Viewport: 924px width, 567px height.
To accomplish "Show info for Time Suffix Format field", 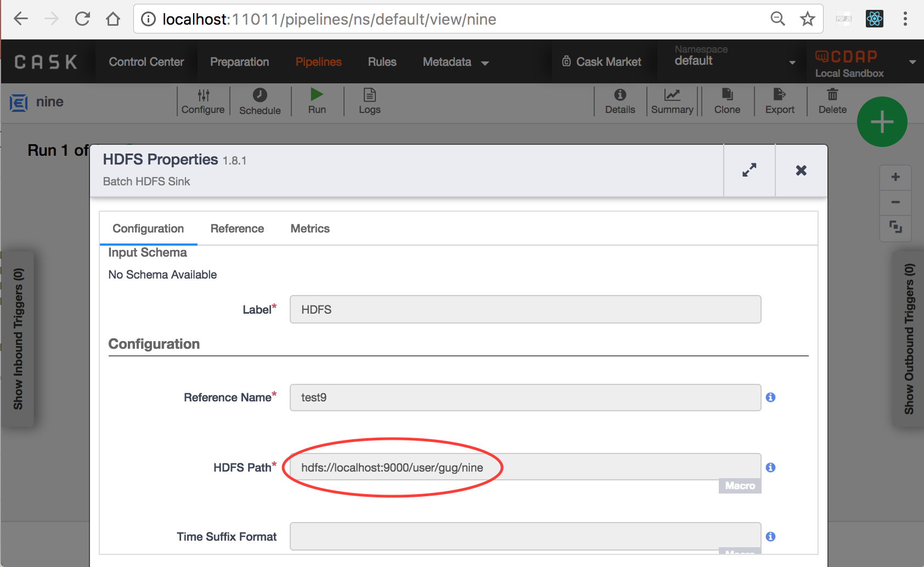I will pyautogui.click(x=770, y=536).
